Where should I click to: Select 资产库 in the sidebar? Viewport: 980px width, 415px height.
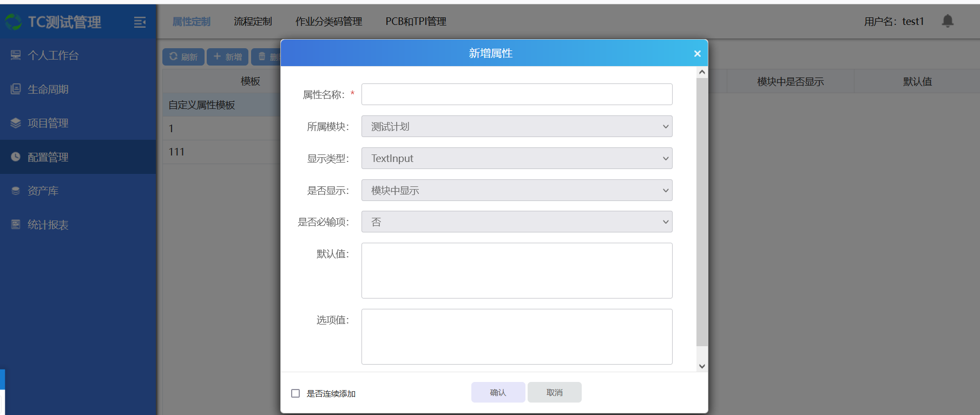[43, 191]
